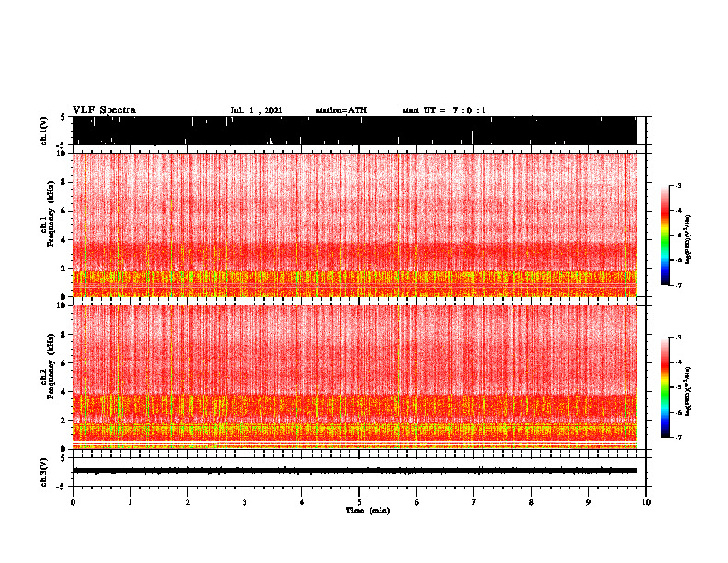The image size is (728, 563).
Task: Click the "ch.3(V)" axis label
Action: [44, 472]
